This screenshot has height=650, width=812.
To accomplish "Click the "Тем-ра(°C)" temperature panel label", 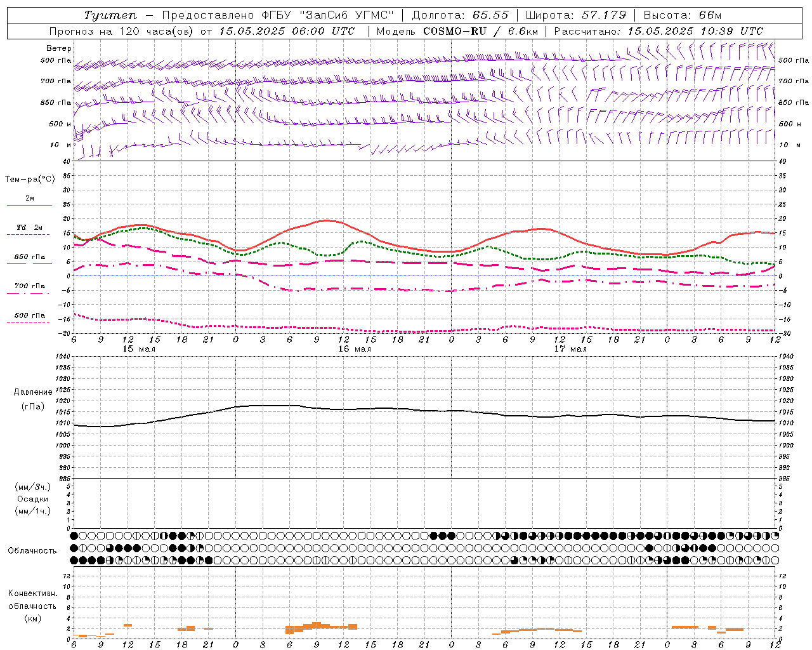I will 30,180.
